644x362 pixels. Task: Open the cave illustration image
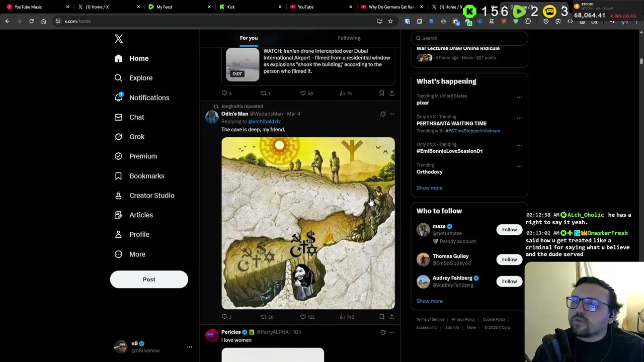(x=308, y=223)
